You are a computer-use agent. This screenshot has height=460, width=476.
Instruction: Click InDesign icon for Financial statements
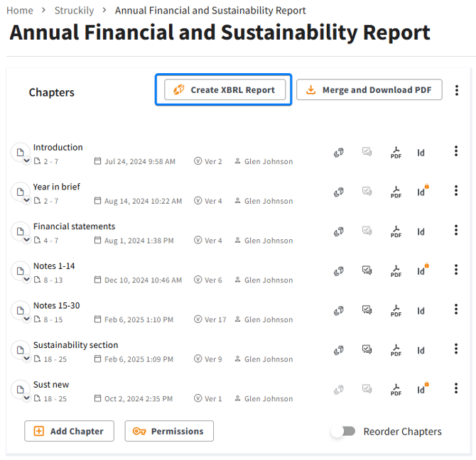click(421, 231)
